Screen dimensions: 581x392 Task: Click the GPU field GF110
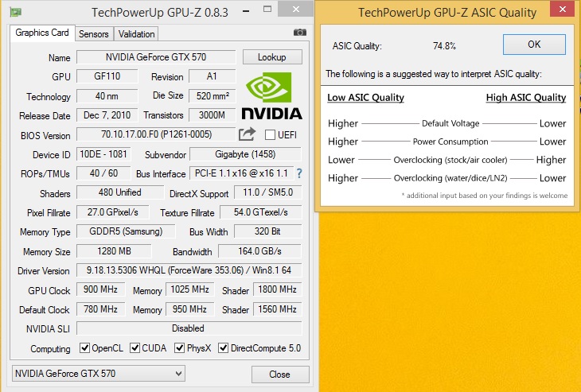point(107,76)
